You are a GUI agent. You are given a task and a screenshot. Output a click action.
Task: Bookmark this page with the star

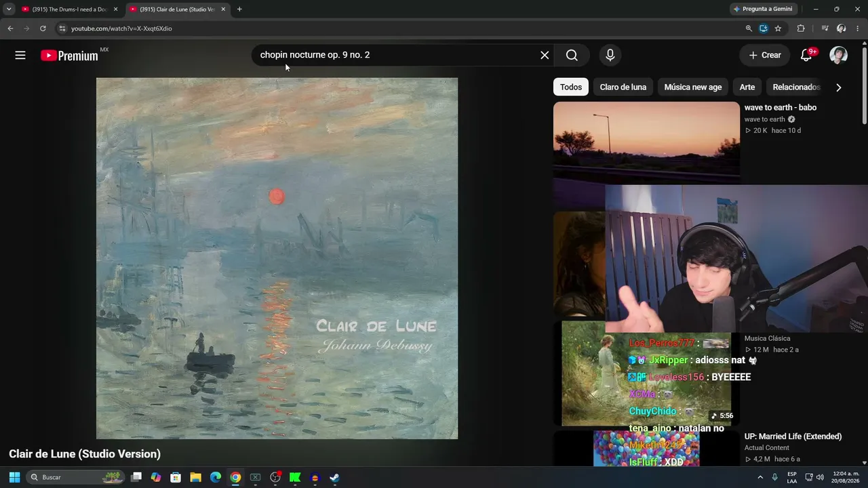(x=778, y=28)
